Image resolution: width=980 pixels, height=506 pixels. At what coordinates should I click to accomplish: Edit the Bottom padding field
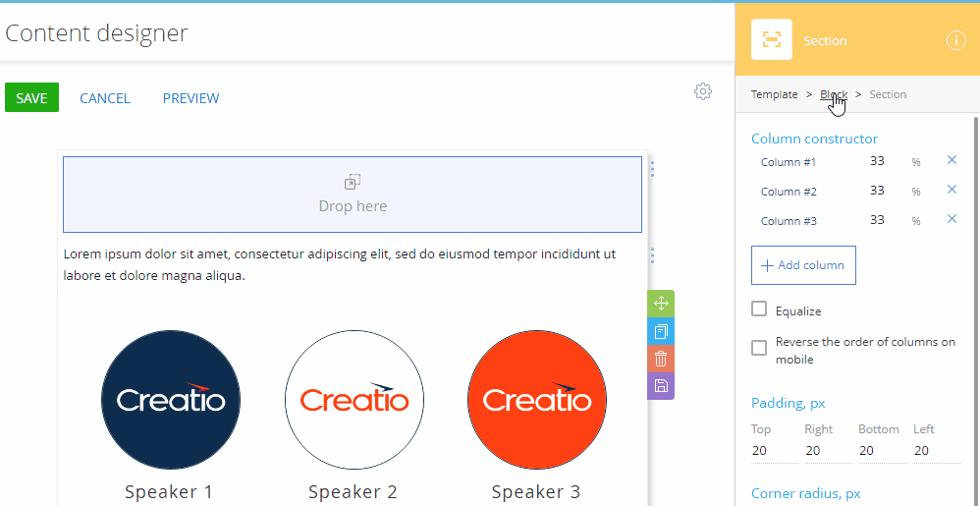[x=883, y=451]
